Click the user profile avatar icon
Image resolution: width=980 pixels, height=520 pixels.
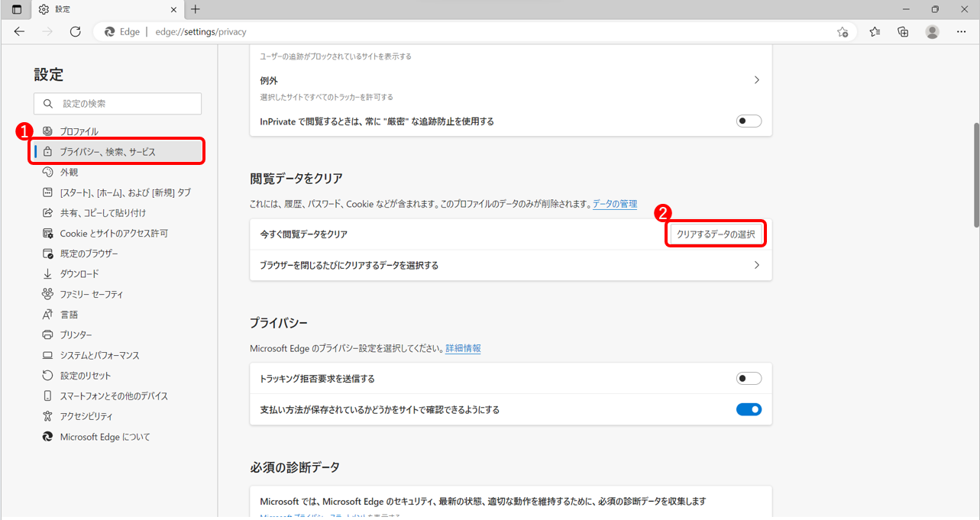932,31
